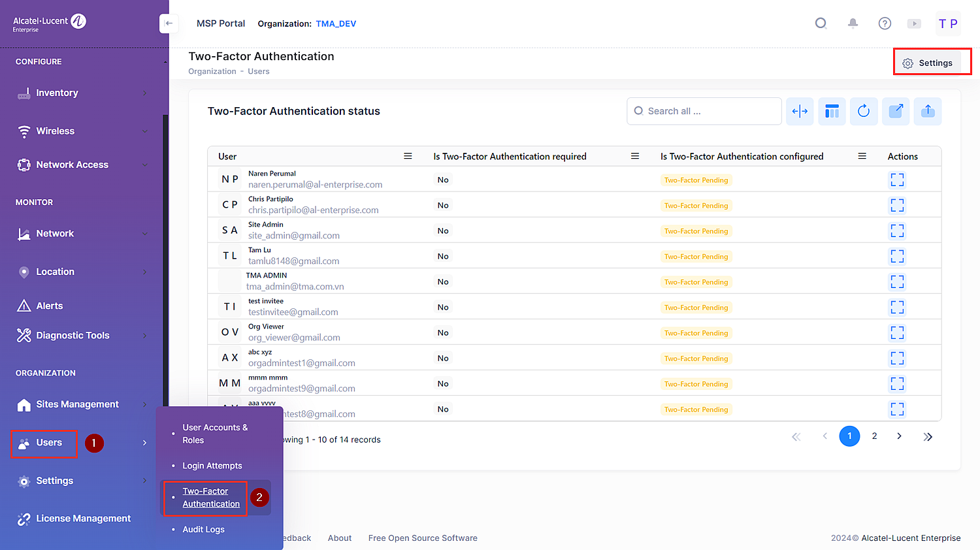Open the User column filter menu
980x550 pixels.
pyautogui.click(x=408, y=156)
